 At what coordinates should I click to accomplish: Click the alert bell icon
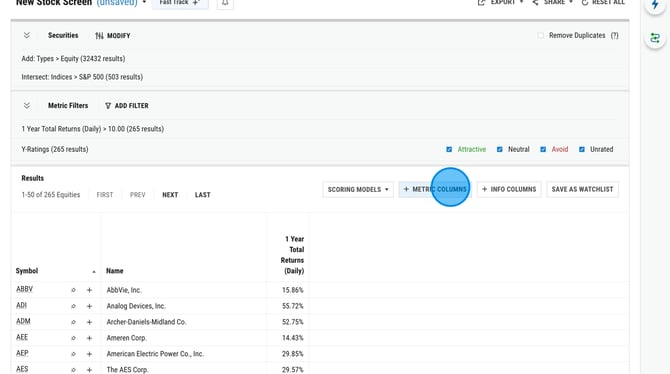click(225, 3)
